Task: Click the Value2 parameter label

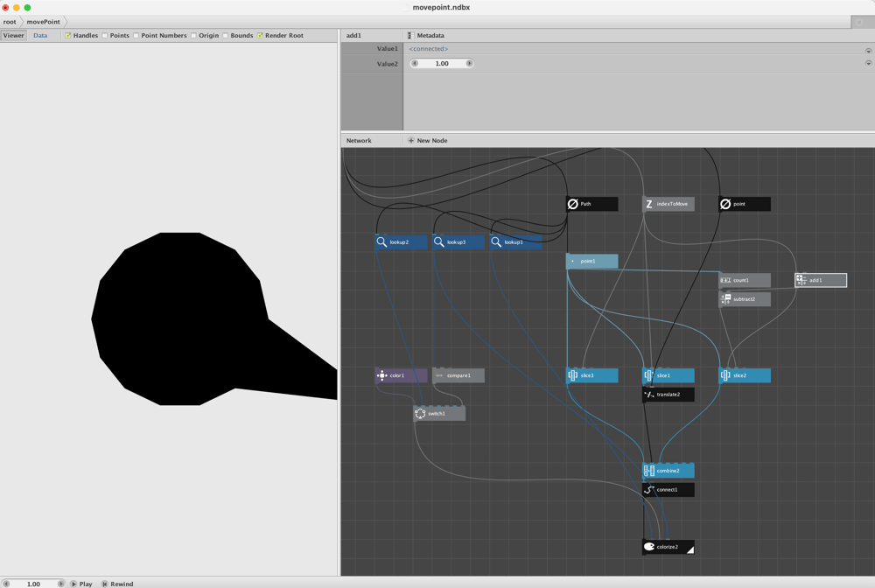Action: [x=388, y=64]
